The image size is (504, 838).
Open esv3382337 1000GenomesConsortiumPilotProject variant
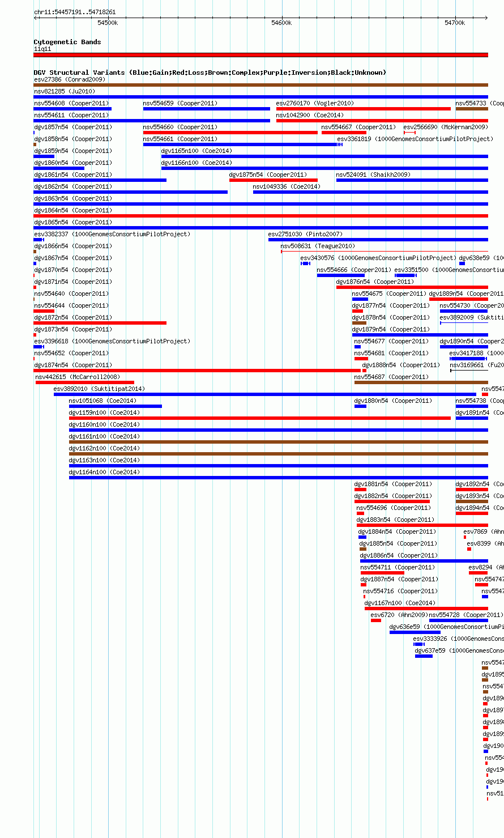pyautogui.click(x=112, y=234)
